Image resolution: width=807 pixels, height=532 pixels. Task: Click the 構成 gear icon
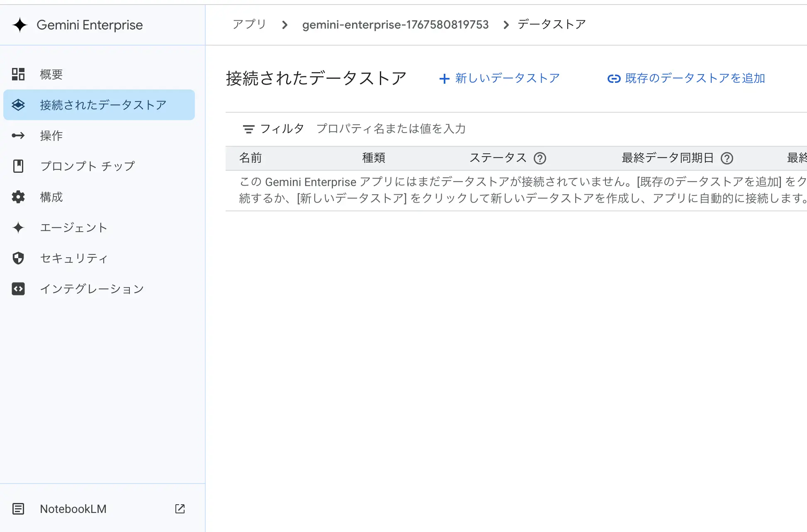(18, 197)
